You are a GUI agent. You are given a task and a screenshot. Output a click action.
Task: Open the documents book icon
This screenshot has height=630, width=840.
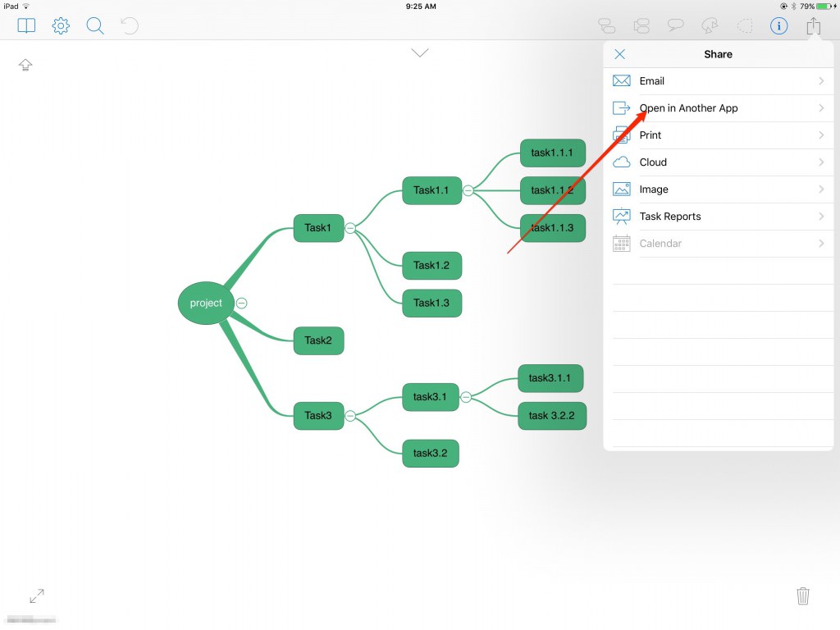(27, 26)
